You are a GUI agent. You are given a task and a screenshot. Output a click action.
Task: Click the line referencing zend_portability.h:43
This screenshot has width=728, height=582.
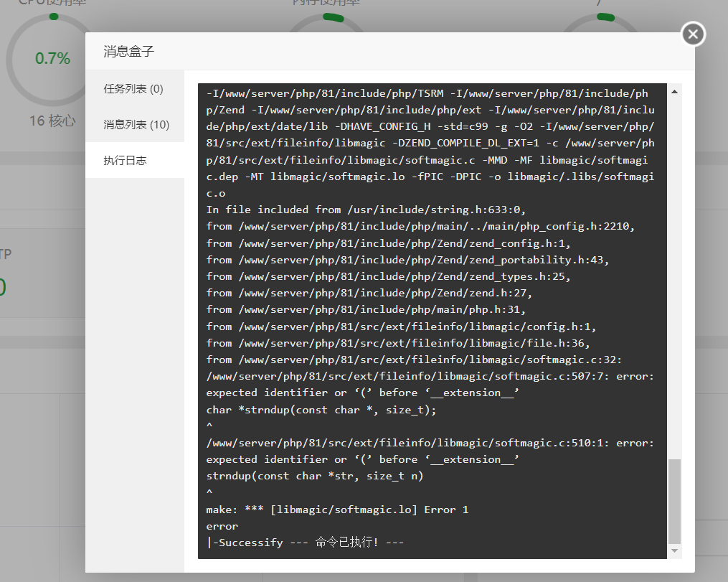coord(407,260)
